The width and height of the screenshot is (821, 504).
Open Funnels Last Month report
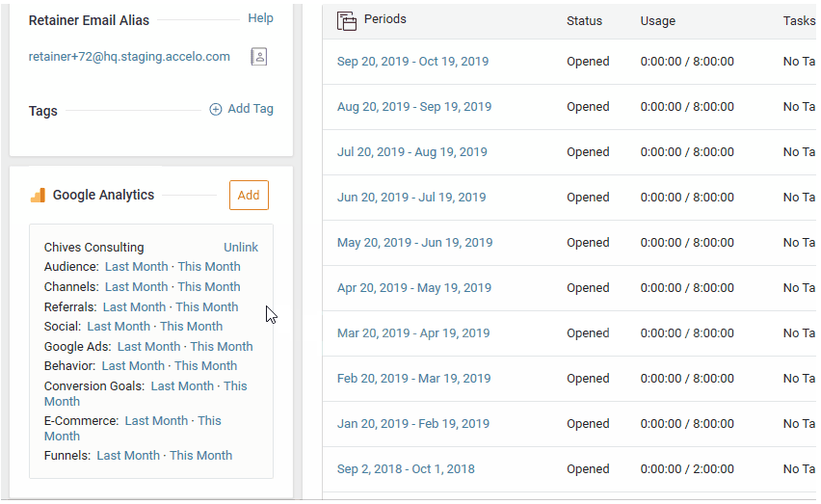click(x=128, y=456)
